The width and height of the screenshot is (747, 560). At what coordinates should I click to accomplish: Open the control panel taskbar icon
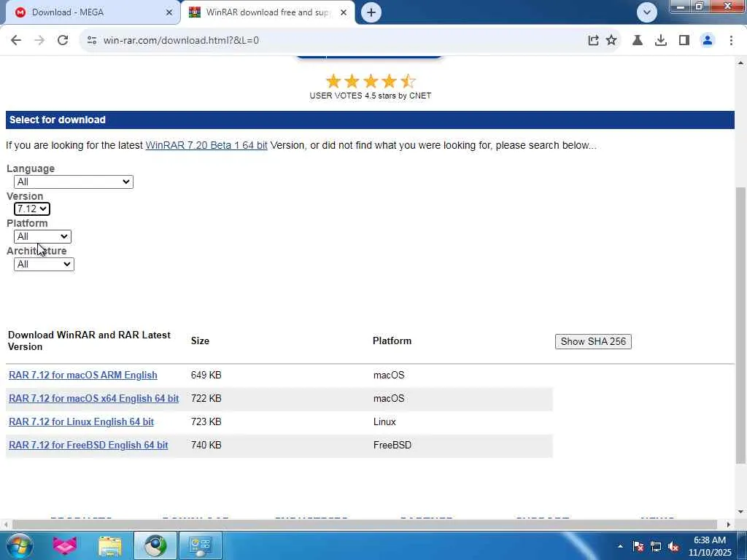[x=201, y=545]
